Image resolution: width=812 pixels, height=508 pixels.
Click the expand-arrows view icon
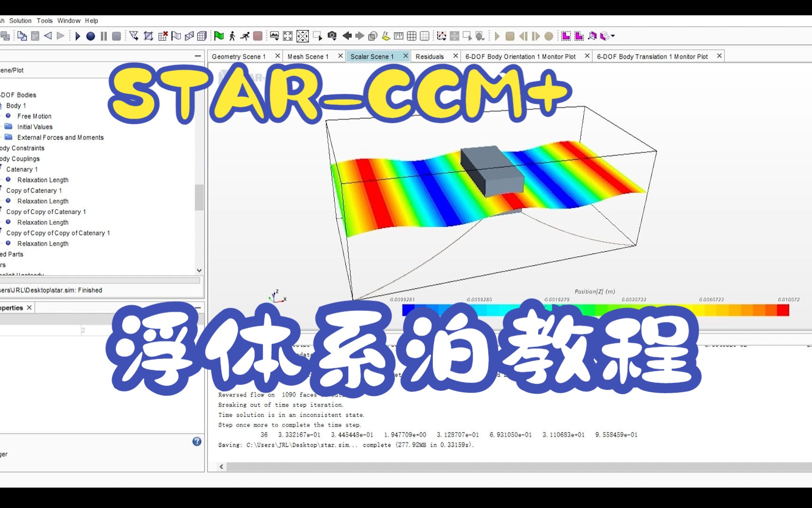(303, 36)
